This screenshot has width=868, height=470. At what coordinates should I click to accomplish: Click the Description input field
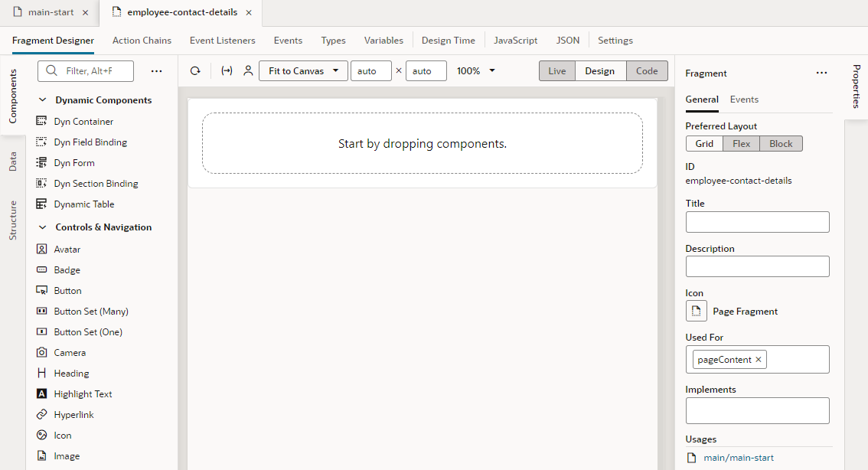[757, 266]
